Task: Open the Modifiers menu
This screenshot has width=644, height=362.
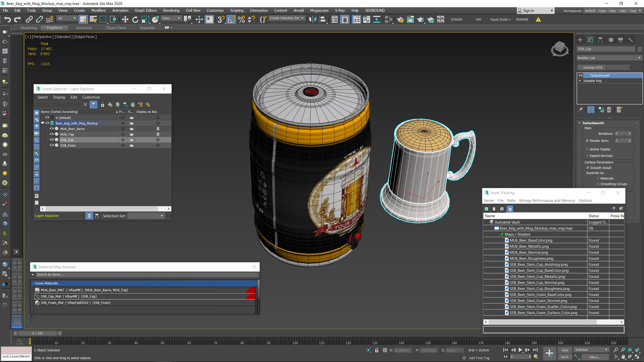Action: click(x=98, y=10)
